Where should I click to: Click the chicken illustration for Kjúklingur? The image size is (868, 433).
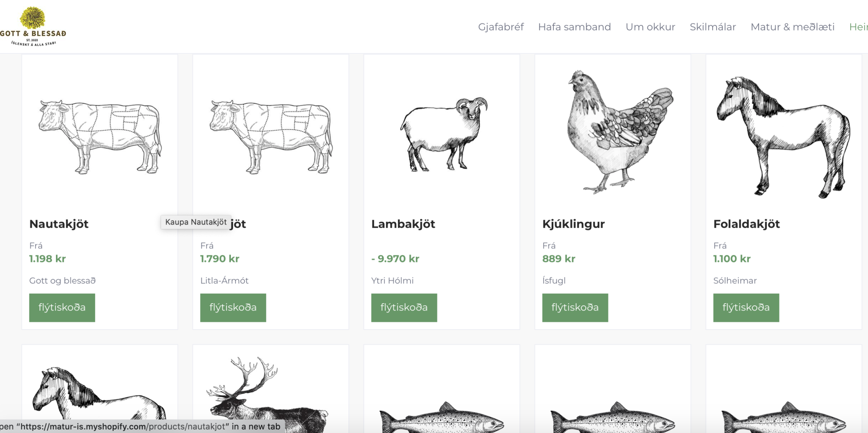[616, 130]
